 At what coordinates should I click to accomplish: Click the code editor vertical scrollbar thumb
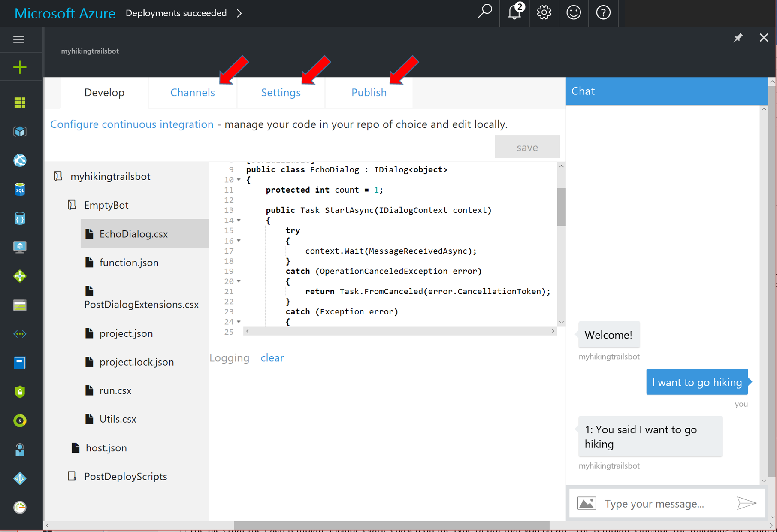561,207
